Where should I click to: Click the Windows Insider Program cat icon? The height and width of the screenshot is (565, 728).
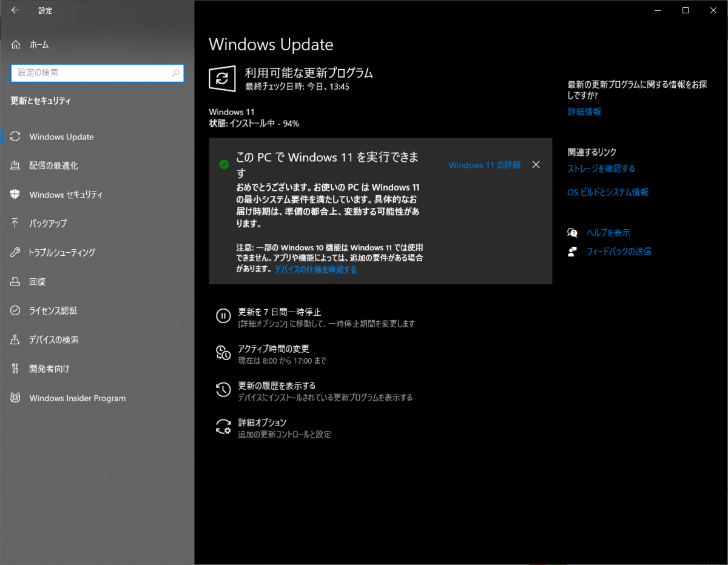point(16,398)
